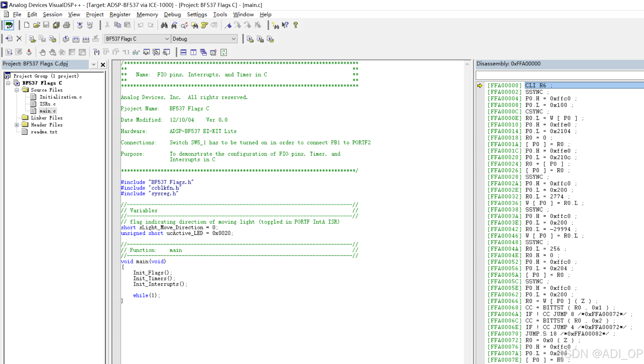Click the Toggle bookmark flag icon
Screen dimensions: 644x364
[228, 25]
